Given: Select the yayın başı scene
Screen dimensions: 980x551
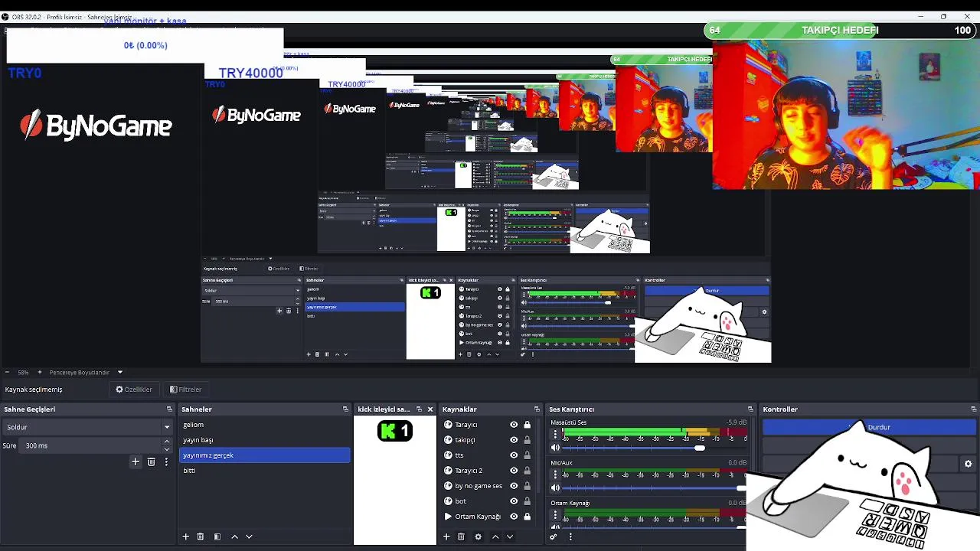Looking at the screenshot, I should coord(264,440).
